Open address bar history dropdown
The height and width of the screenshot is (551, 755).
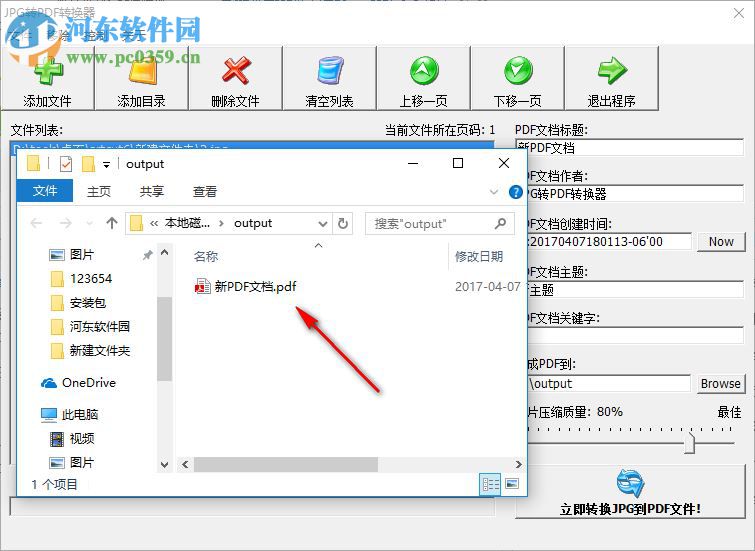coord(323,223)
